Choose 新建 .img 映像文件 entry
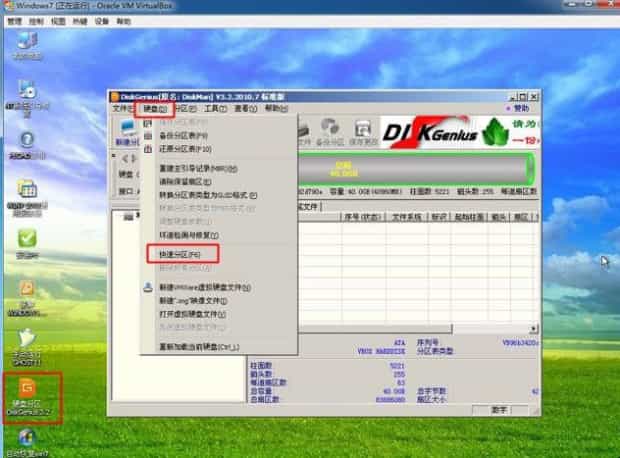Viewport: 620px width, 458px height. pyautogui.click(x=193, y=301)
